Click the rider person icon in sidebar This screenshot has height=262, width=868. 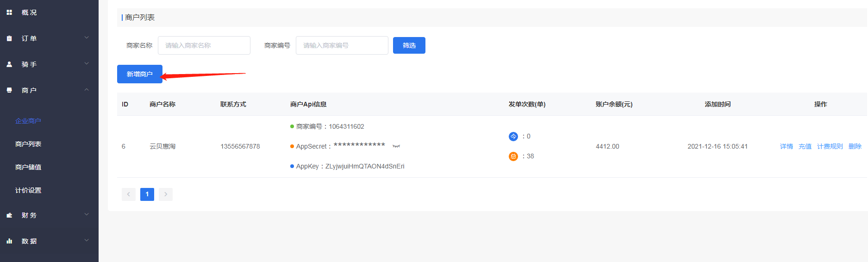(9, 64)
